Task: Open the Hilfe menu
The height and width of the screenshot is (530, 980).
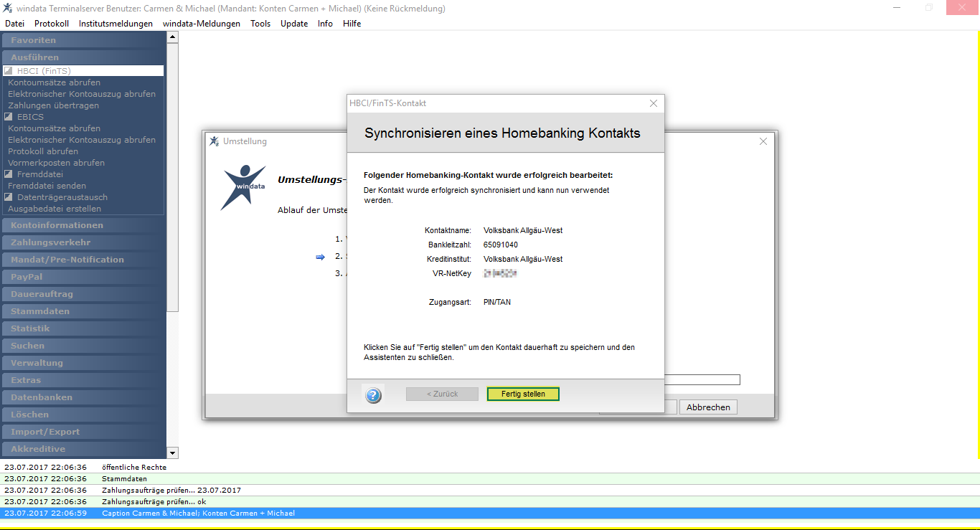Action: 352,23
